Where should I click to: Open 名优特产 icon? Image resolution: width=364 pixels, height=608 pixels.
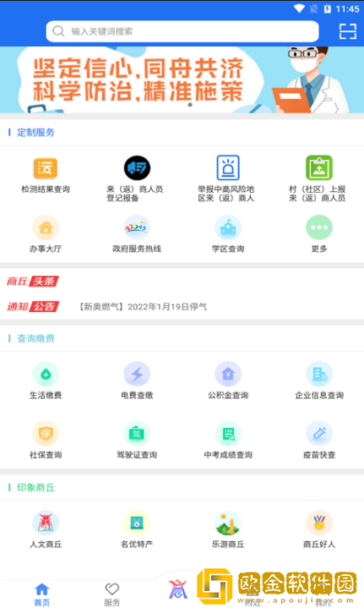point(137,523)
